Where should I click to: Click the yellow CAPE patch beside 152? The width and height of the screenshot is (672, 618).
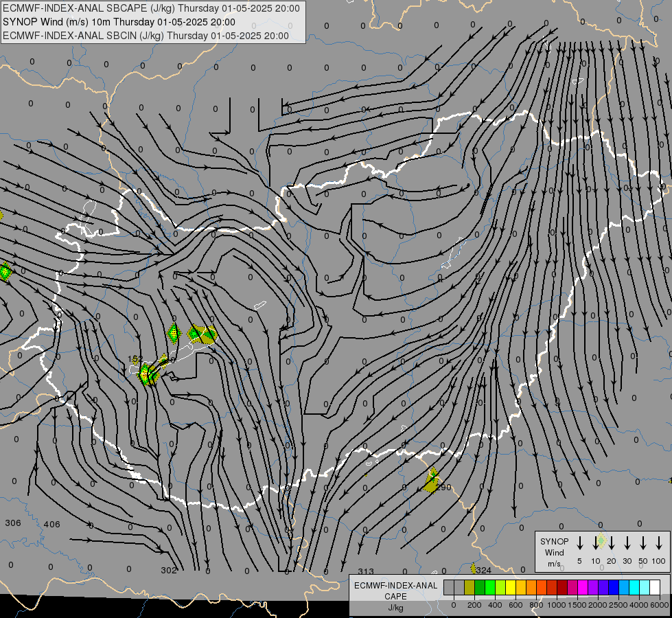click(145, 374)
